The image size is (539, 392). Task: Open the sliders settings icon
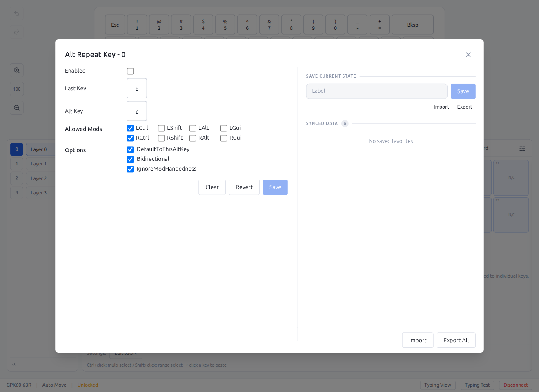522,149
